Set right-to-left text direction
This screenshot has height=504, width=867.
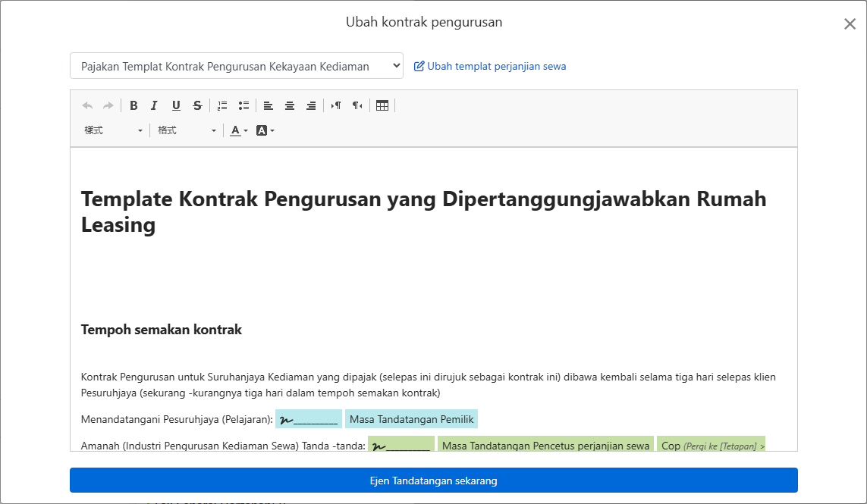(358, 105)
